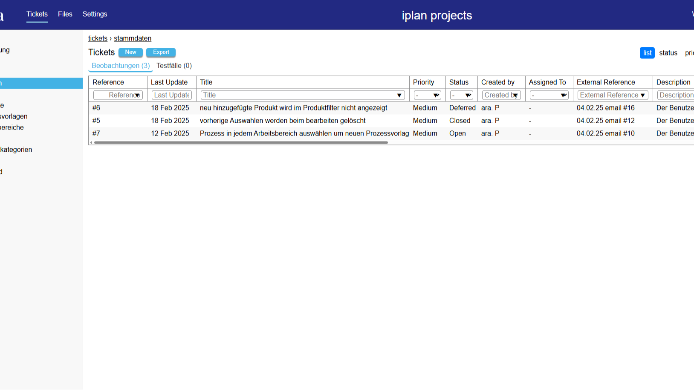Sort by the Assigned To column header
Screen dimensions: 694x390
tap(547, 82)
